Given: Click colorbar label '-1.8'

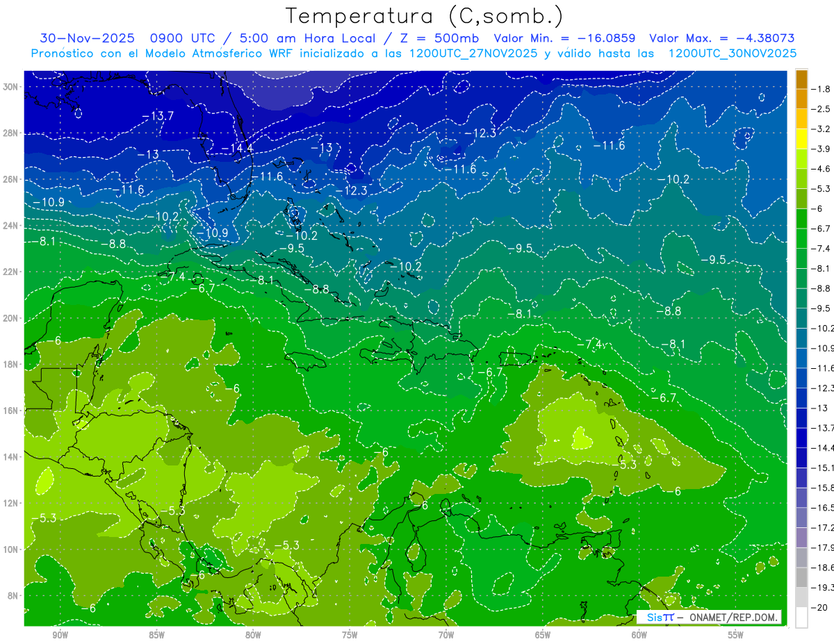Looking at the screenshot, I should click(x=823, y=89).
